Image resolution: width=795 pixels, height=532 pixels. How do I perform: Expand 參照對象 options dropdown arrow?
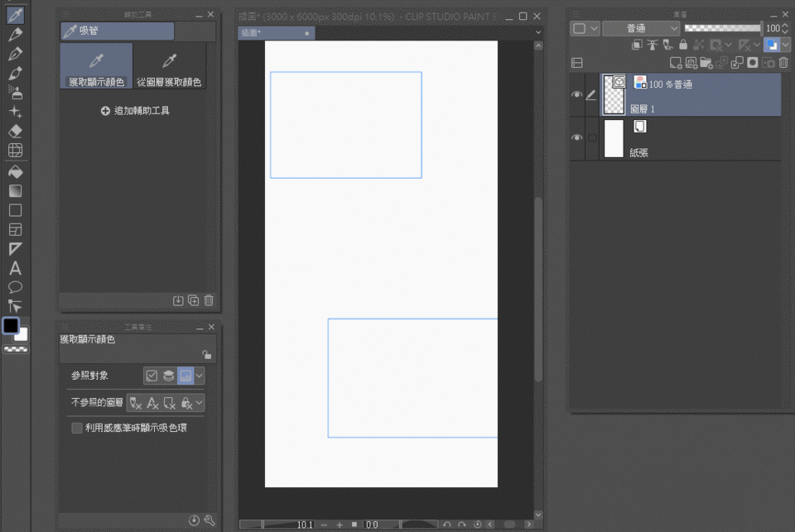click(200, 376)
